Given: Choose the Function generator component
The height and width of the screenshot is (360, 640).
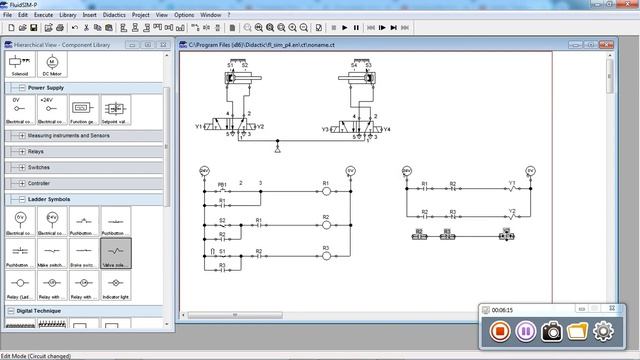Looking at the screenshot, I should [84, 110].
